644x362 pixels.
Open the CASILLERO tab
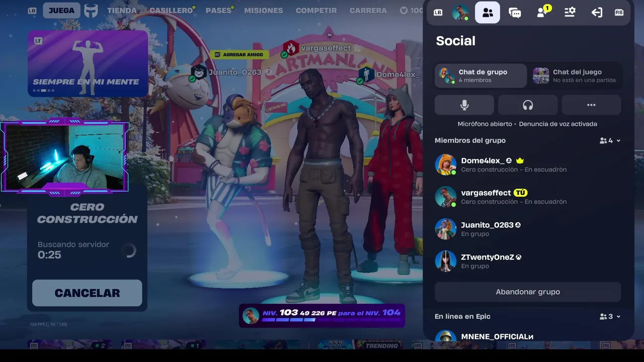click(171, 11)
